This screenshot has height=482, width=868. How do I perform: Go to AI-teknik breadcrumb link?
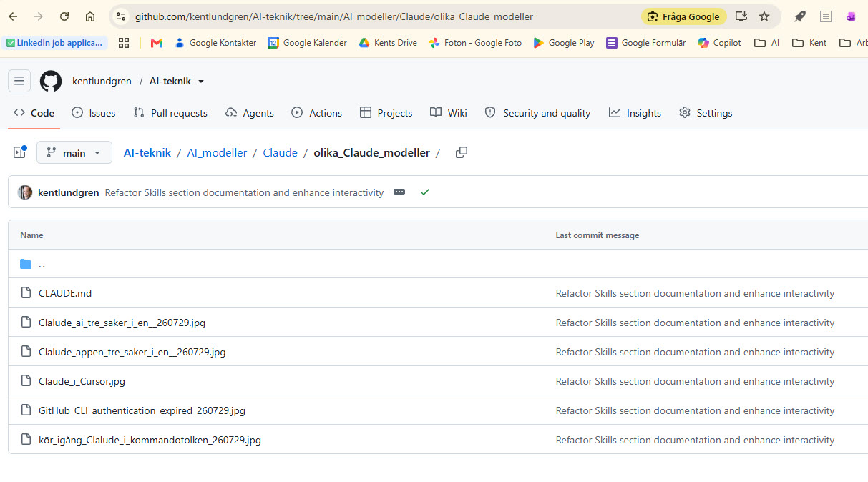[x=147, y=152]
